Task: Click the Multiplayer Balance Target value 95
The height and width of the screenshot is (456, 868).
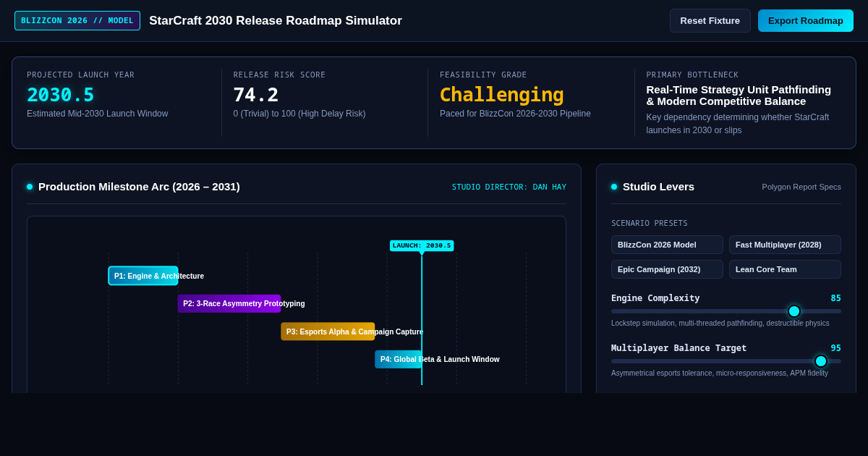Action: pos(835,348)
